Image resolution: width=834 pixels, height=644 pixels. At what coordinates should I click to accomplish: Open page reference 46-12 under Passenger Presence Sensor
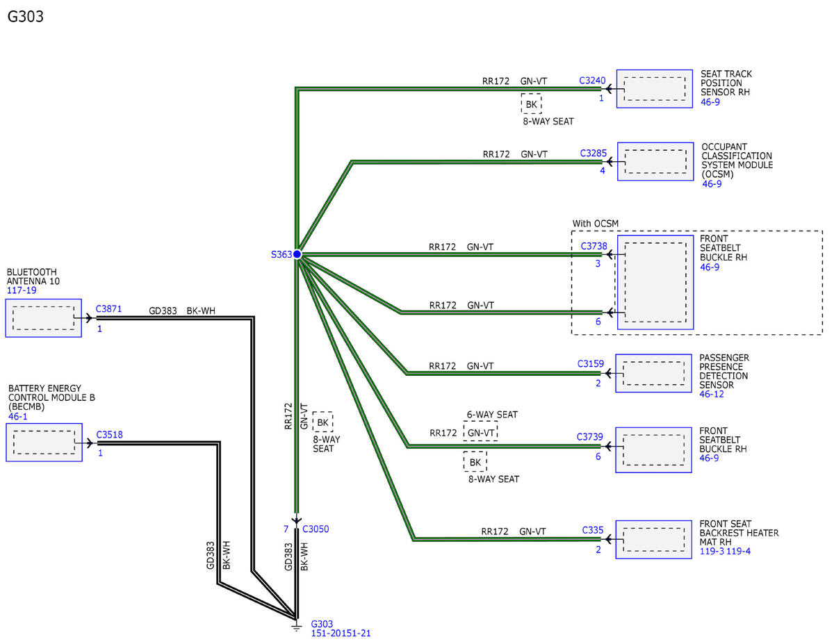(712, 394)
